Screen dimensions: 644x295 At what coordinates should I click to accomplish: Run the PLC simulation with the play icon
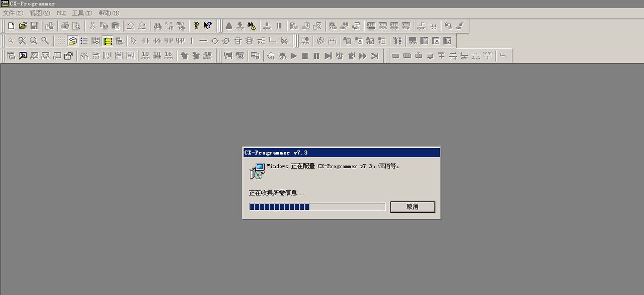point(293,56)
